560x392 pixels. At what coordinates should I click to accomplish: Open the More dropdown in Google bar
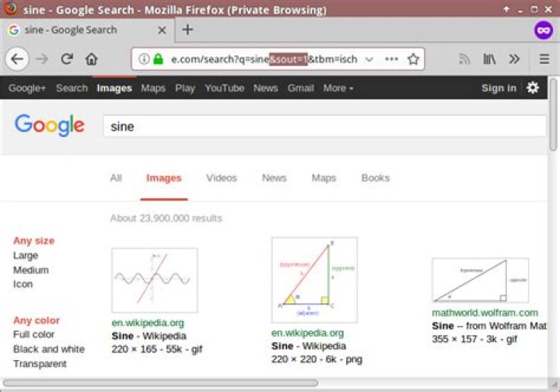[338, 88]
